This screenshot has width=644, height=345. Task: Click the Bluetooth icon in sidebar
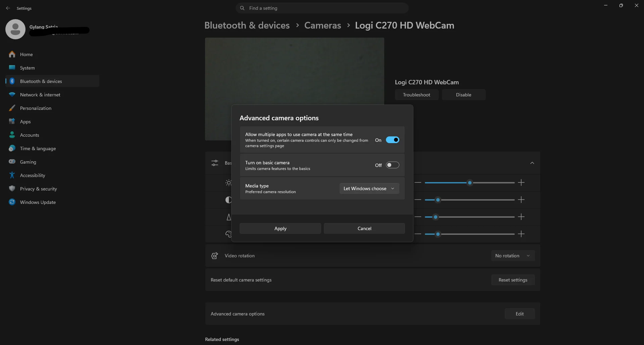(12, 81)
